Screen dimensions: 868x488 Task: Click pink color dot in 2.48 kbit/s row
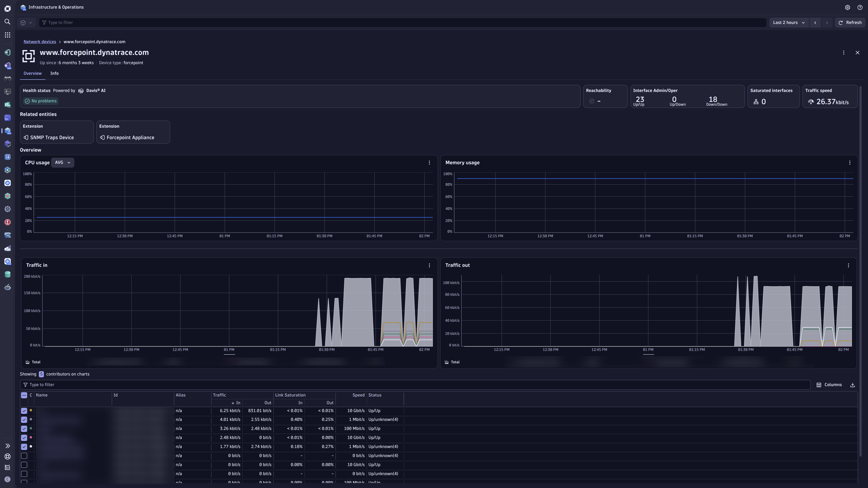(x=31, y=437)
